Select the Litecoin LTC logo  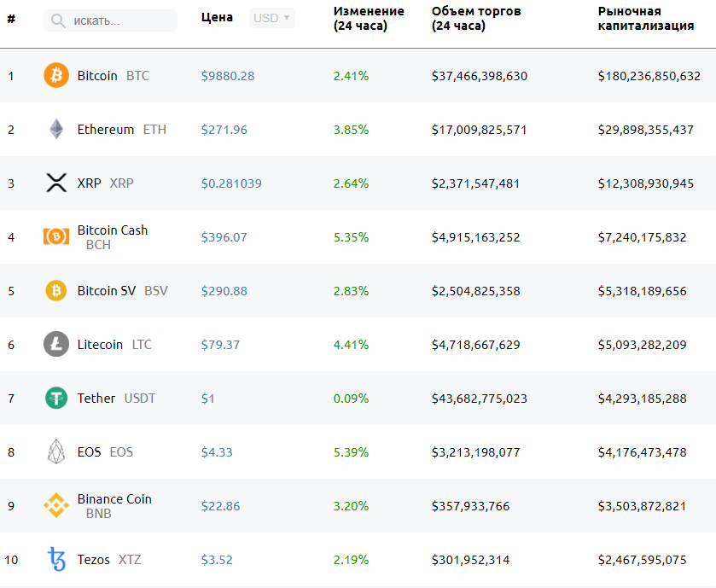pos(56,344)
